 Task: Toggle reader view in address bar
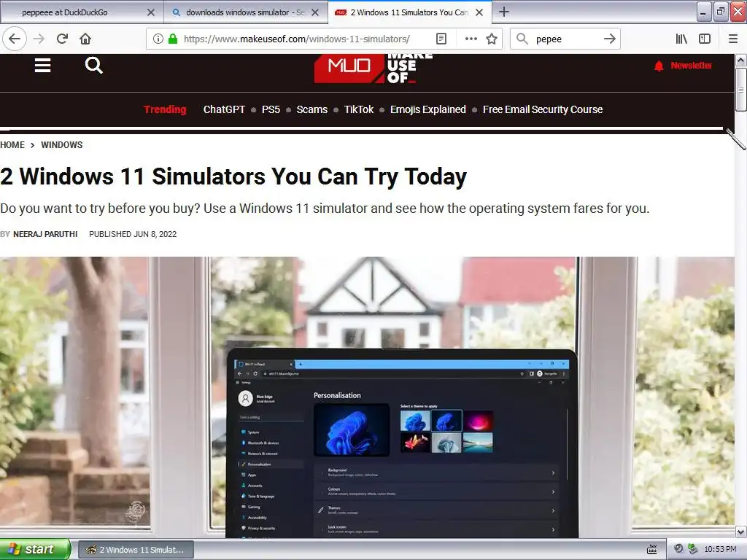coord(441,39)
